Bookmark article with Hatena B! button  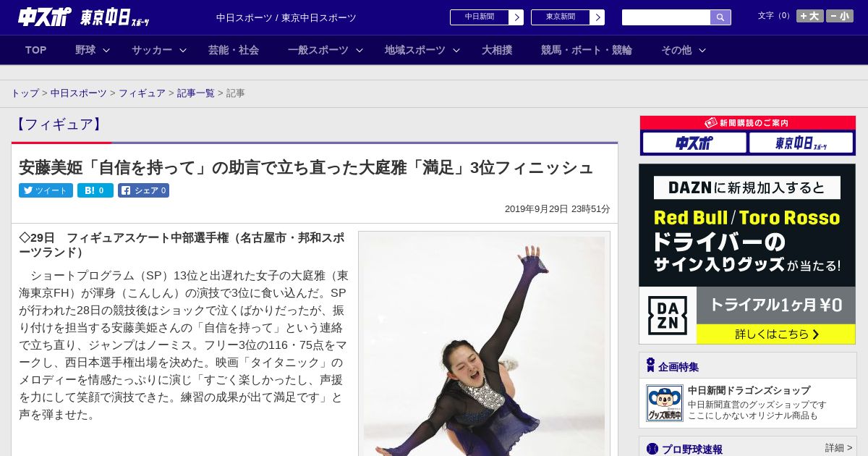pos(95,190)
